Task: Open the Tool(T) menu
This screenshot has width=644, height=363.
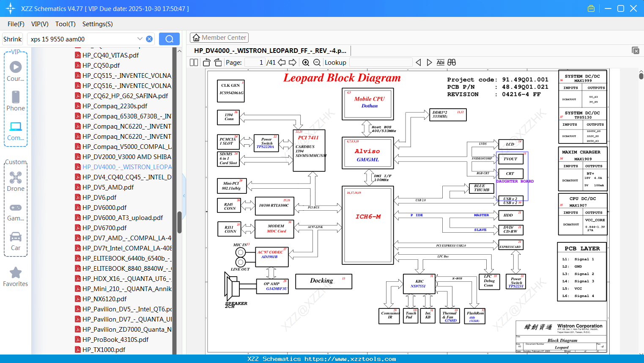Action: (66, 24)
